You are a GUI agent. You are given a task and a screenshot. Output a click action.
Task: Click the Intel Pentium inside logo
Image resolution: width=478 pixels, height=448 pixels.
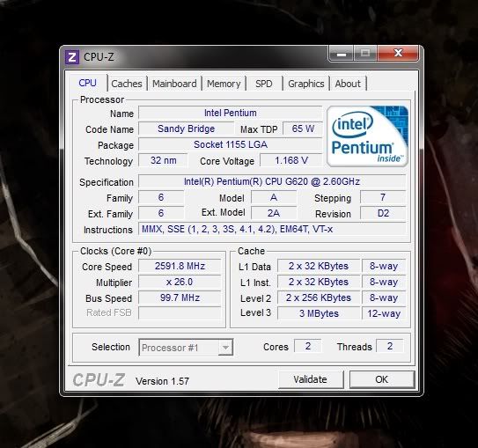point(367,136)
